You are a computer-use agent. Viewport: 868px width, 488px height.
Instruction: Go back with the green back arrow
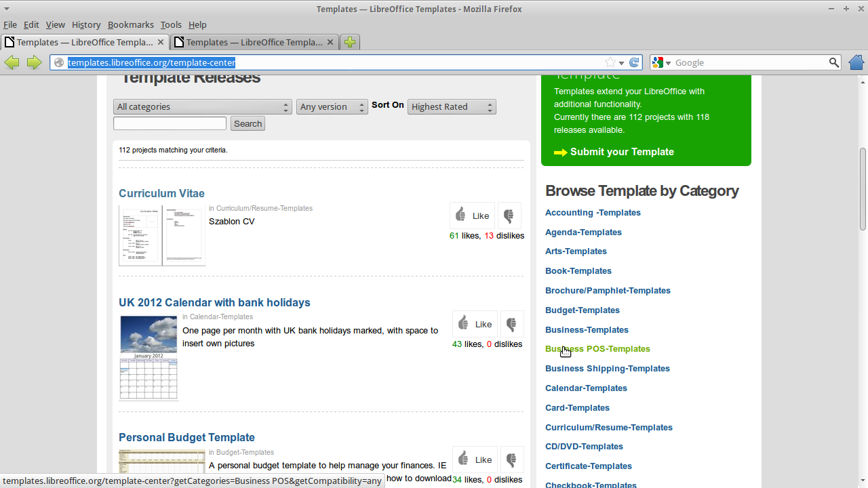12,62
